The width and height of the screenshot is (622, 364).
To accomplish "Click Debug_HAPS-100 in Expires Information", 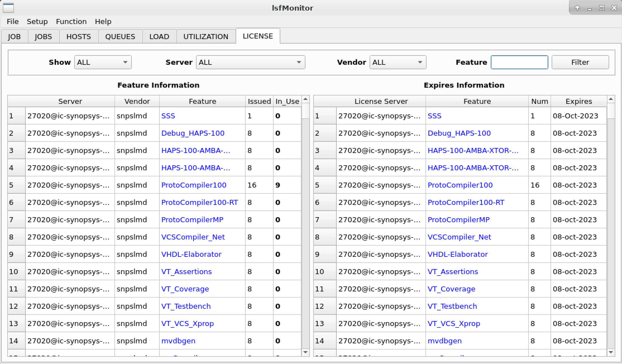I will pos(459,133).
